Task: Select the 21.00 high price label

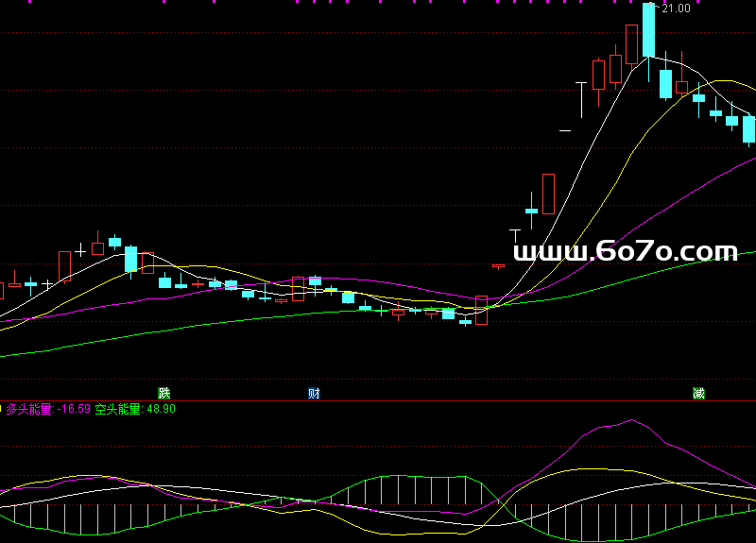Action: click(676, 8)
